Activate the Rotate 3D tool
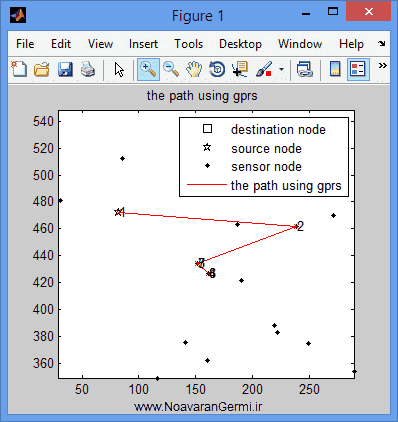Screen dimensions: 398x422 217,69
